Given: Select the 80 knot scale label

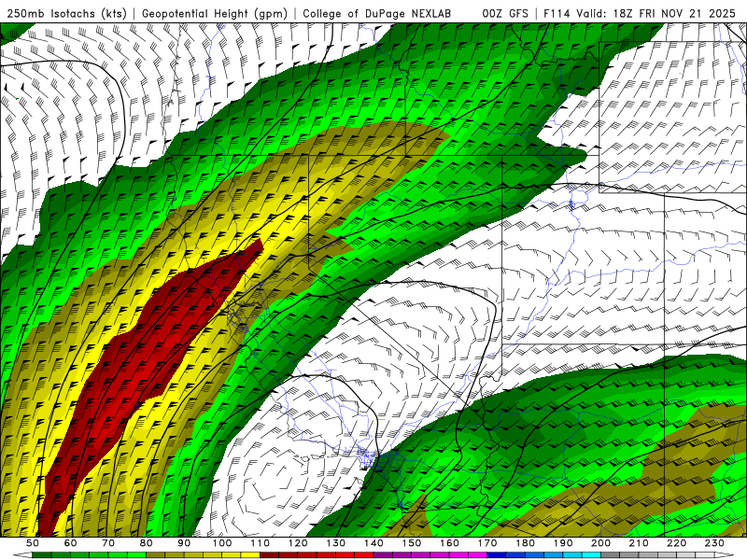Looking at the screenshot, I should click(x=147, y=543).
